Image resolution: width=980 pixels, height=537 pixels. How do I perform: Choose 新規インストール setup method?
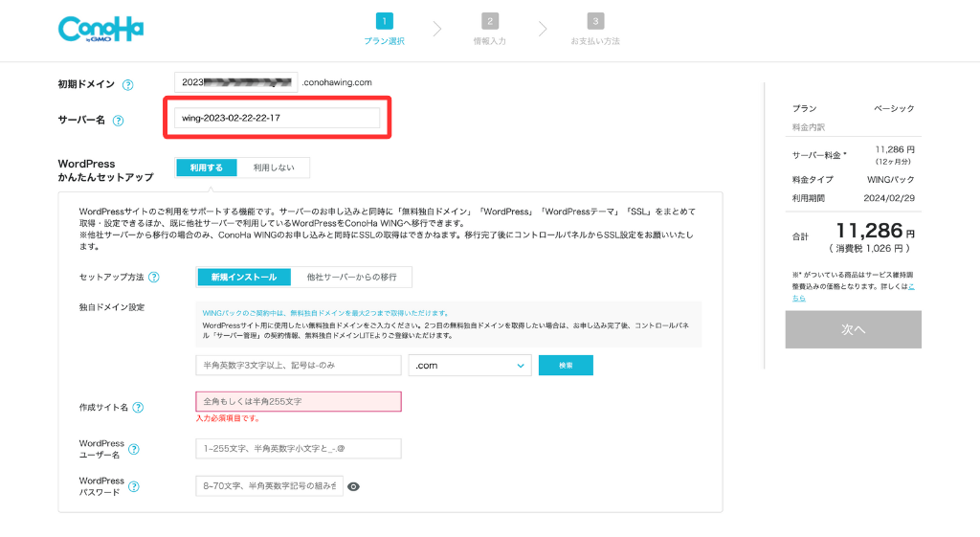[244, 277]
